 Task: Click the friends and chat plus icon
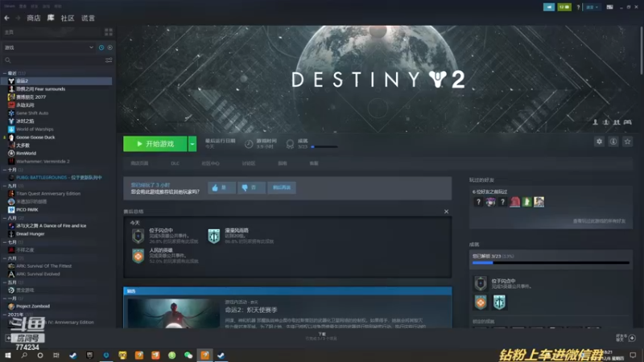[x=632, y=338]
